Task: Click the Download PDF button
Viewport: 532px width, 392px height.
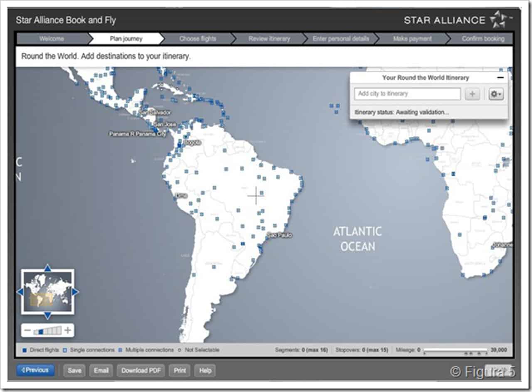Action: 141,370
